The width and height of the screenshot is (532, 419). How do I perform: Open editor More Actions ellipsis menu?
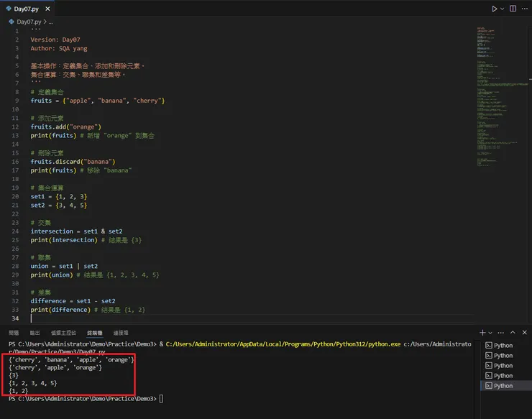pos(525,9)
